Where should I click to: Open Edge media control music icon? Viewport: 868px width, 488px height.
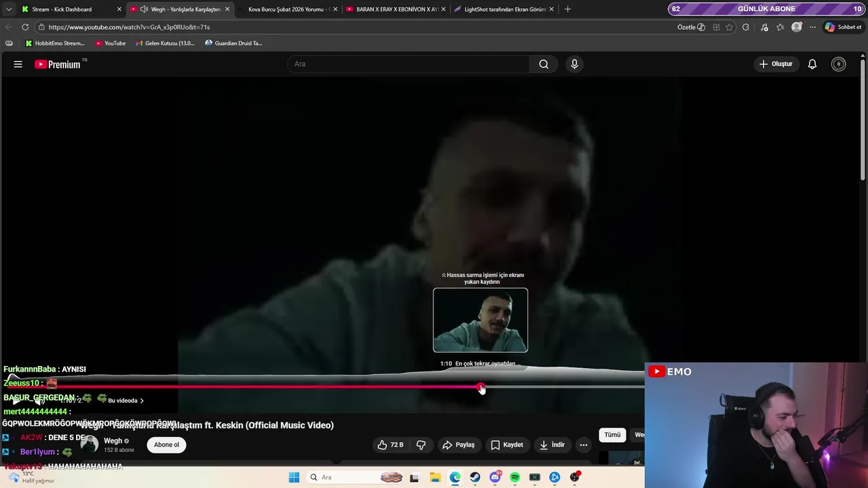(x=764, y=27)
